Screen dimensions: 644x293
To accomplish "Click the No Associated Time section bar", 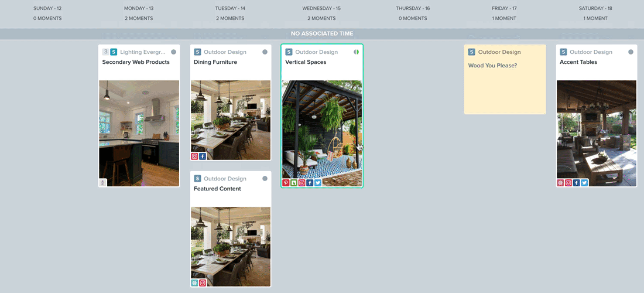I will tap(322, 34).
